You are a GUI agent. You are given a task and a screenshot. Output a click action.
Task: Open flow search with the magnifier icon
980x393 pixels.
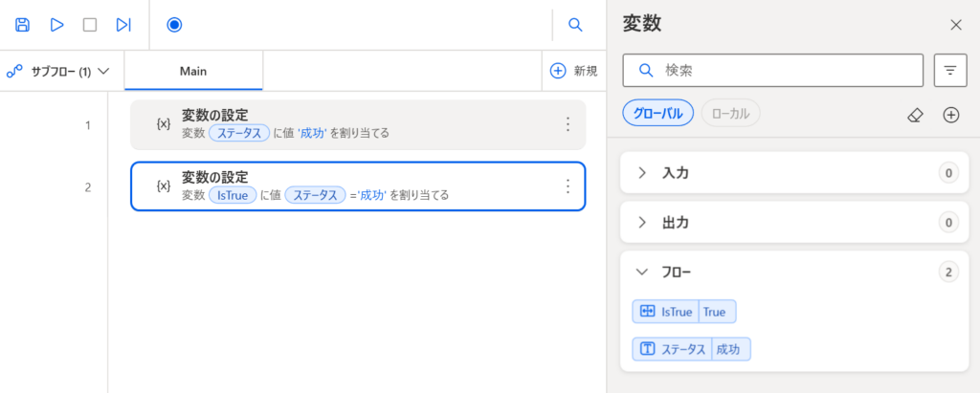(x=575, y=25)
